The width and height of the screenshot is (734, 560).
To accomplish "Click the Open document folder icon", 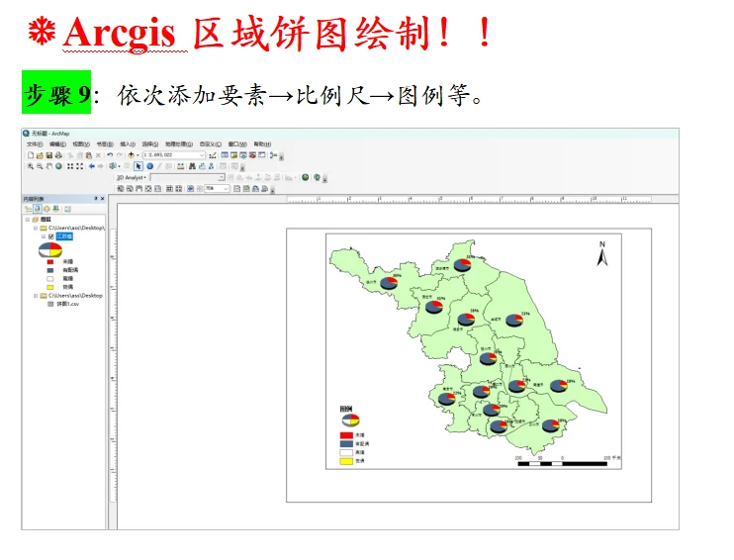I will pyautogui.click(x=40, y=155).
